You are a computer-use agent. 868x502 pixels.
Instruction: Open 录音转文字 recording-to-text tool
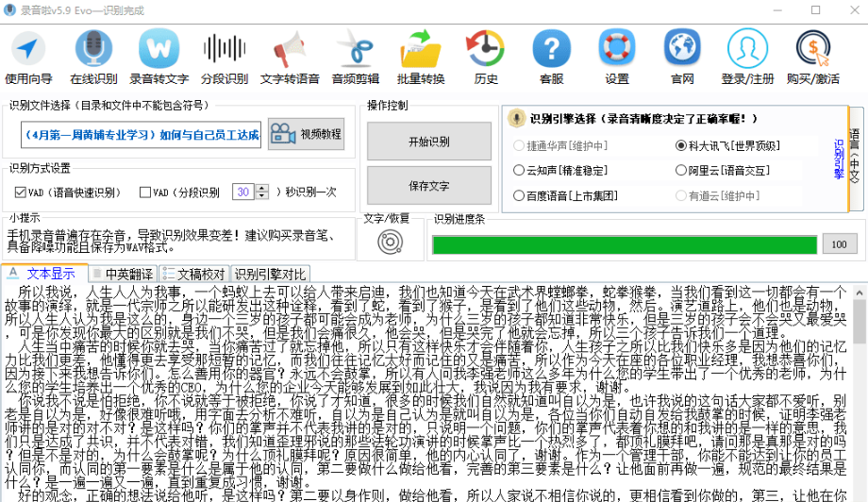tap(159, 57)
